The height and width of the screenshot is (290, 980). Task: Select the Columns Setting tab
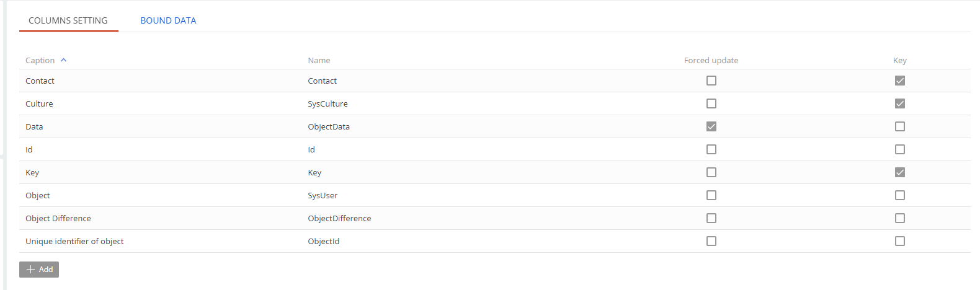pyautogui.click(x=68, y=20)
